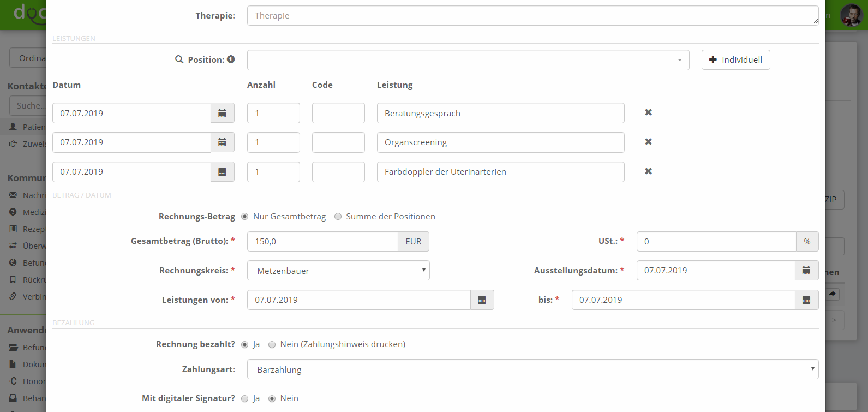Remove the Organscreening position
This screenshot has width=868, height=412.
coord(648,142)
